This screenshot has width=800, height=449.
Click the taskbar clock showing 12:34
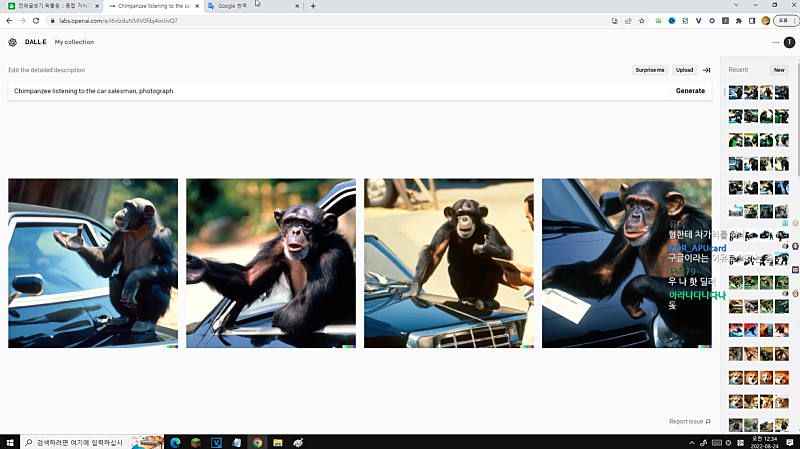tap(764, 442)
